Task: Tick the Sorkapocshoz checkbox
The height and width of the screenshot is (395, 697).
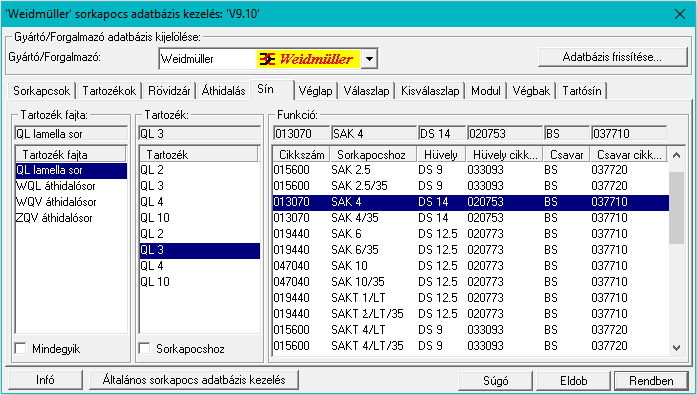Action: tap(144, 348)
